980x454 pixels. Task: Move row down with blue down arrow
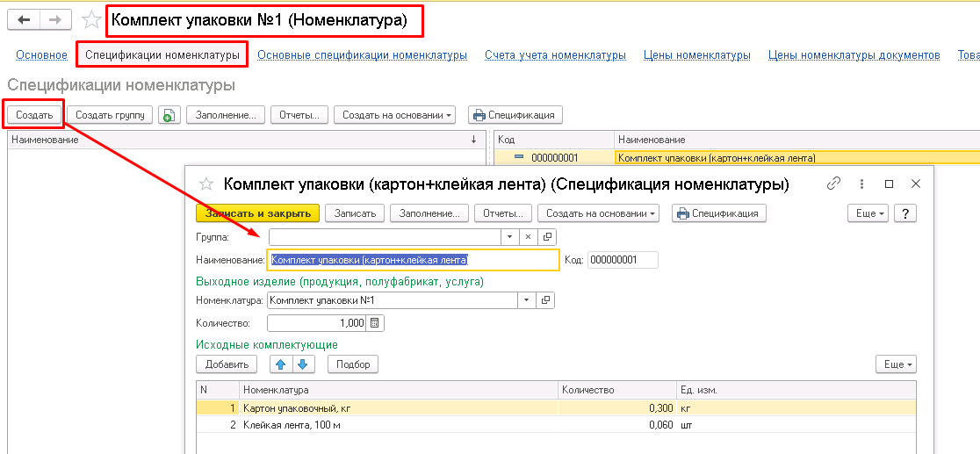click(303, 364)
